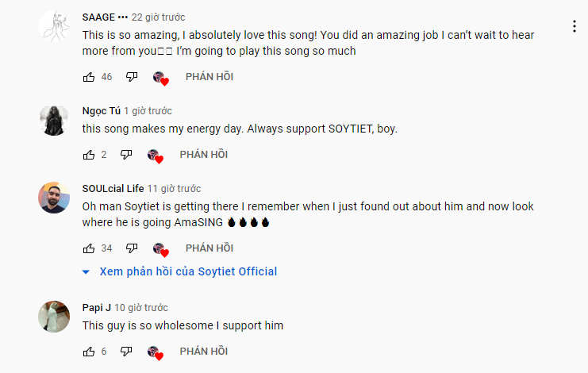
Task: Open three-dot menu on SAAGE's comment
Action: pos(575,26)
